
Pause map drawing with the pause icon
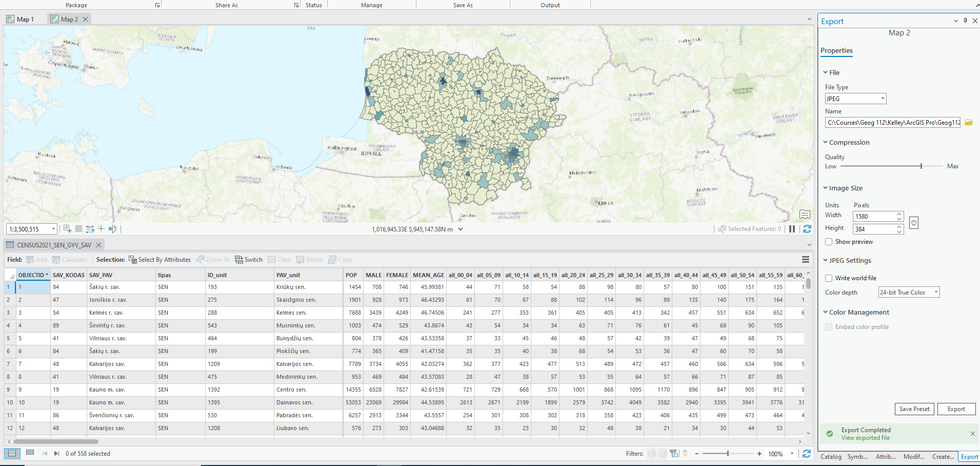[x=792, y=229]
